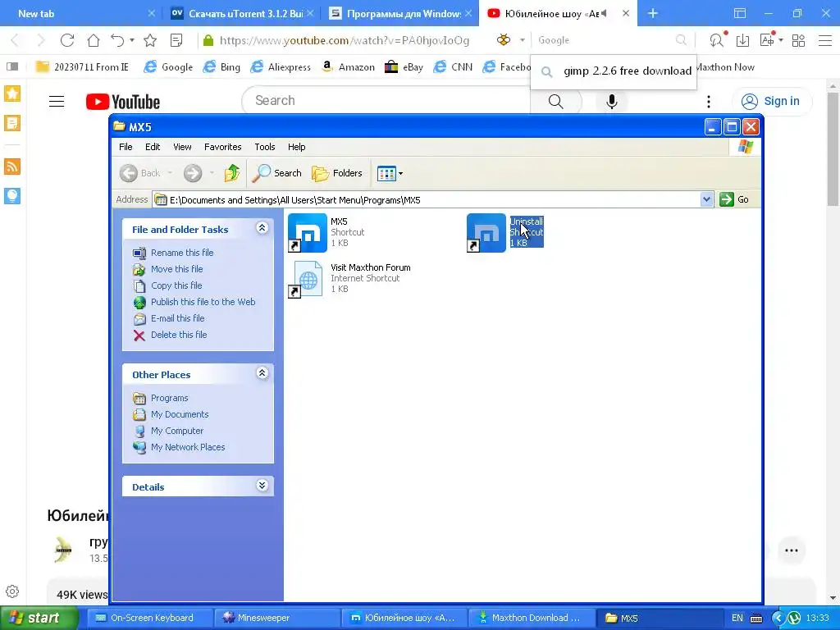This screenshot has height=630, width=840.
Task: Open YouTube settings three-dot menu
Action: tap(708, 101)
